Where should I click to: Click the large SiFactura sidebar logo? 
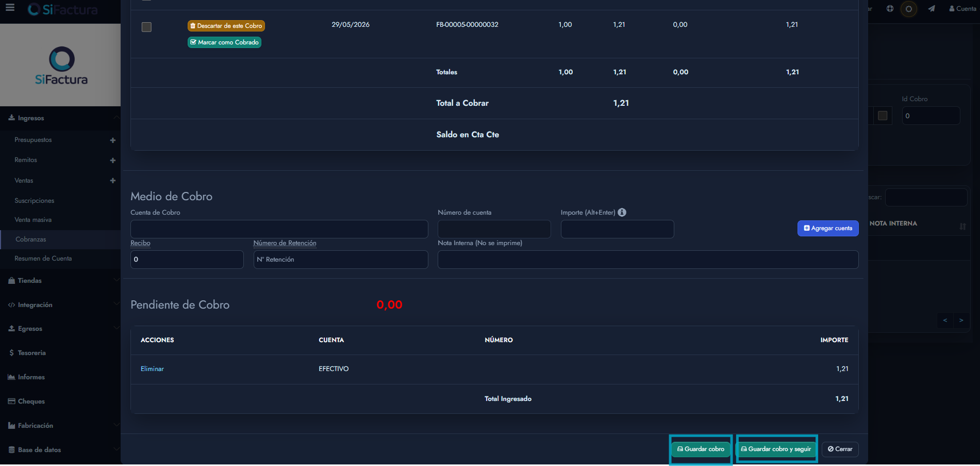61,66
